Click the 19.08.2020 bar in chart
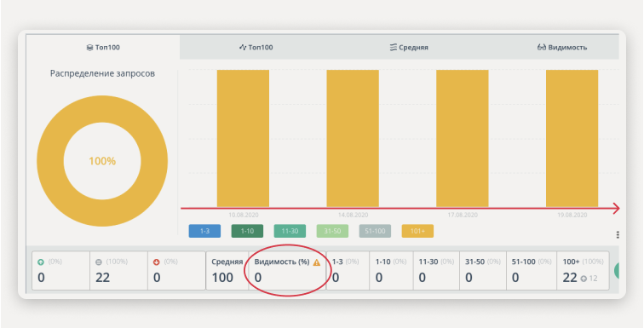 point(572,138)
